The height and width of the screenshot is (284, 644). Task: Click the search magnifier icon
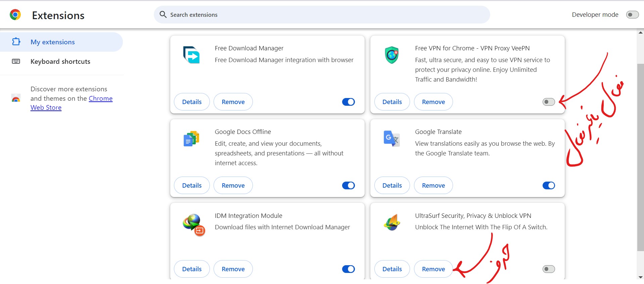click(x=163, y=14)
